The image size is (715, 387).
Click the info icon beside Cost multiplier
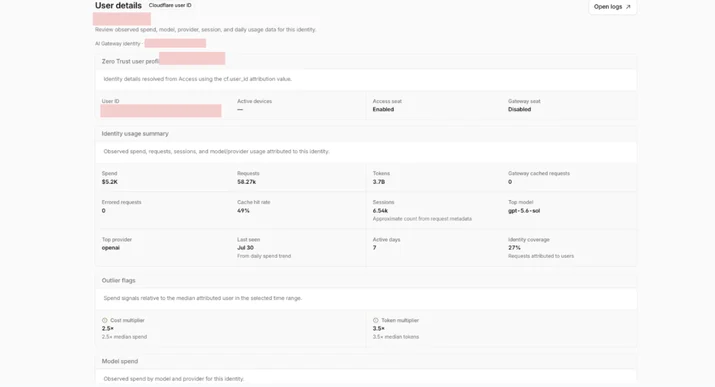(x=104, y=320)
